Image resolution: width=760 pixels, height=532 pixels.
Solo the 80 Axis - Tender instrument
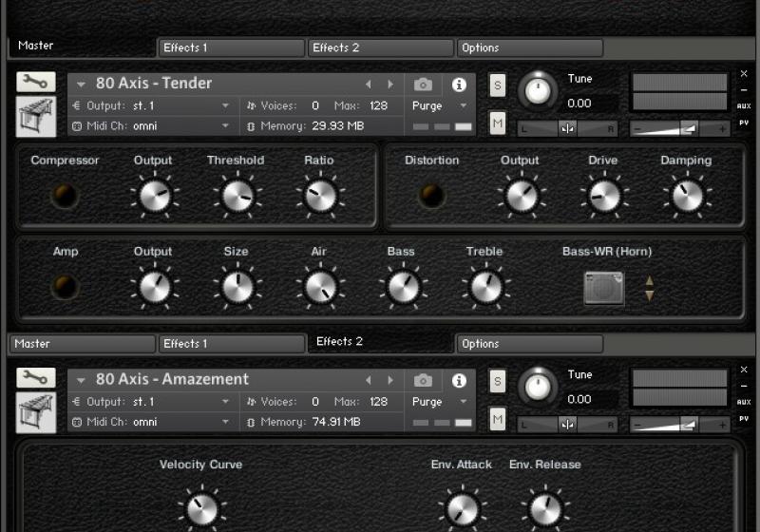(x=498, y=85)
